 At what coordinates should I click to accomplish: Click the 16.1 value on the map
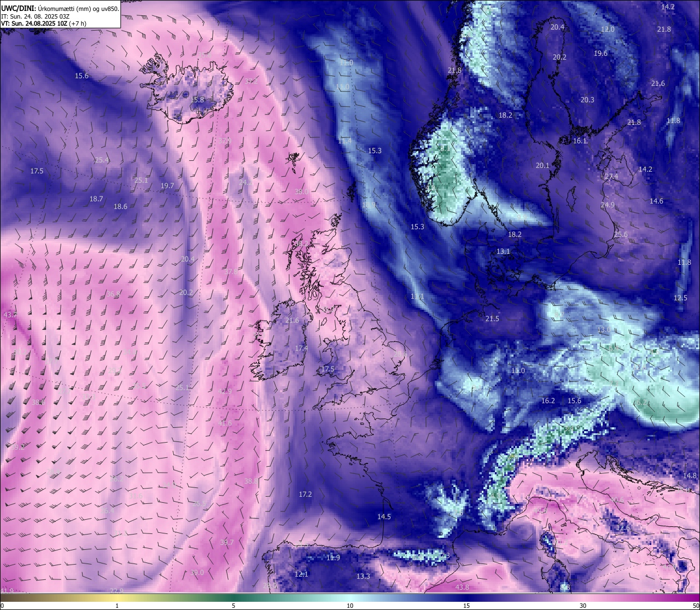(580, 141)
